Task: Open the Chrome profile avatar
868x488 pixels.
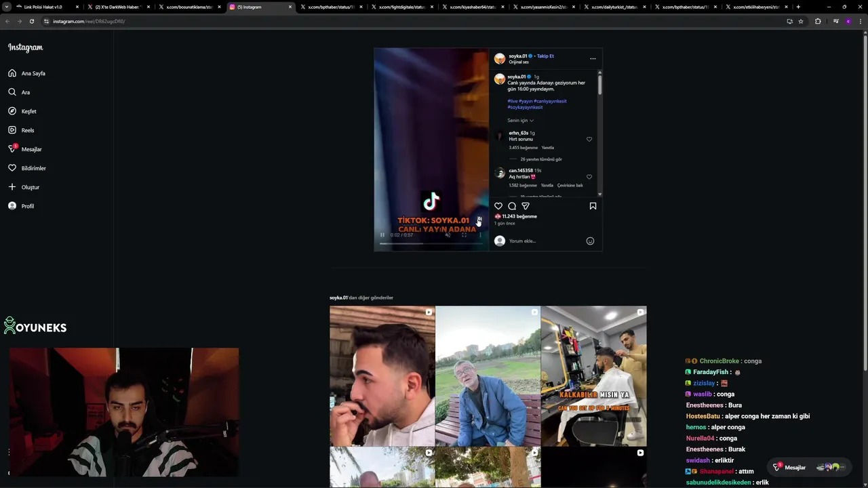Action: (x=848, y=21)
